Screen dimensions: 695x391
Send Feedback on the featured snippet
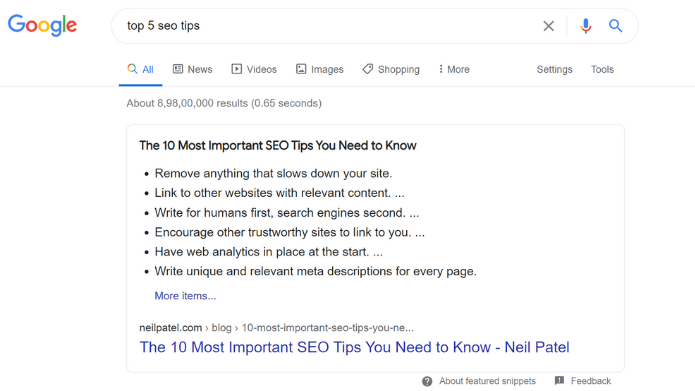coord(591,381)
